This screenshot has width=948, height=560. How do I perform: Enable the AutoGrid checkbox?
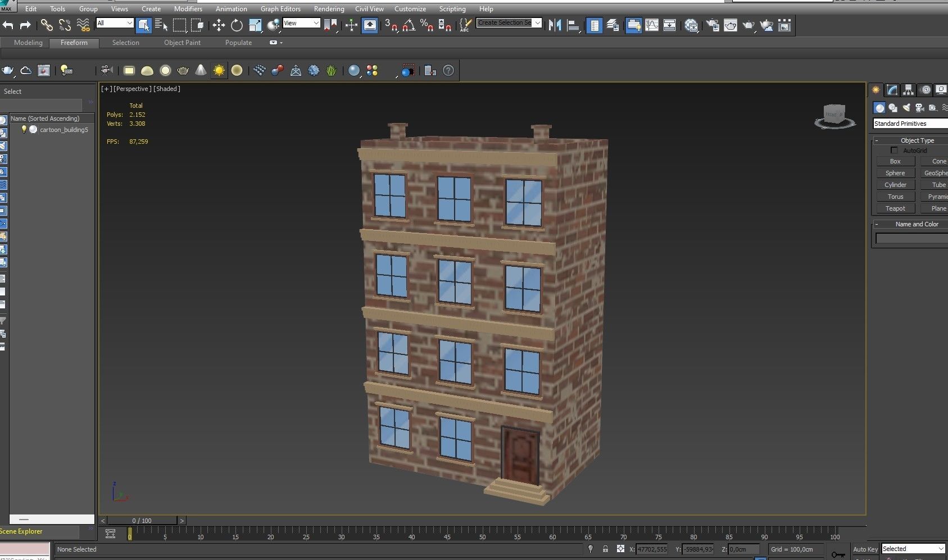[x=894, y=151]
